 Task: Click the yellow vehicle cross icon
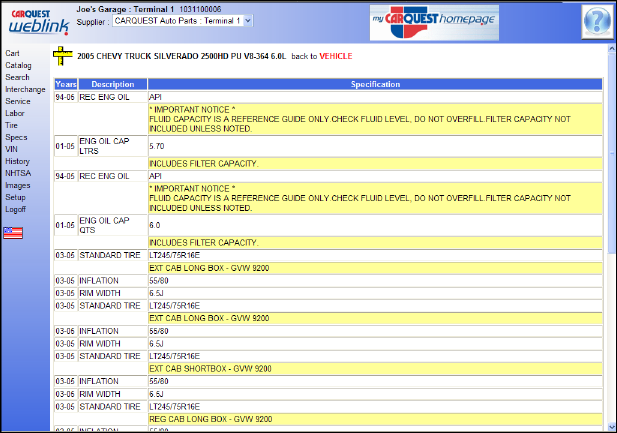point(63,56)
